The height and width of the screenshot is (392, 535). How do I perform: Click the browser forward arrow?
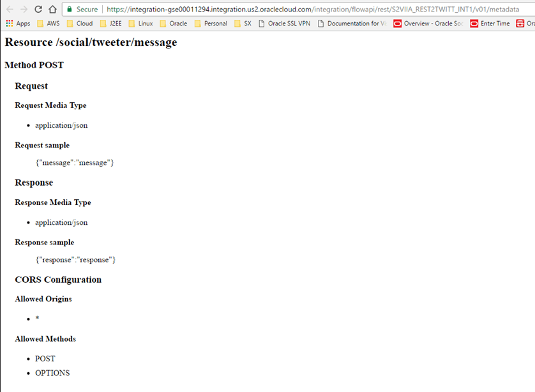pos(24,10)
